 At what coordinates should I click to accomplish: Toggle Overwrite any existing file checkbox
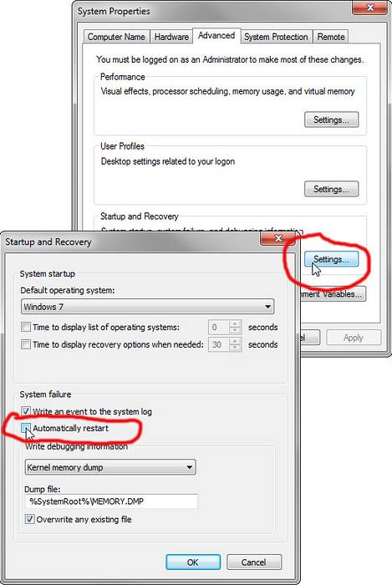pos(29,519)
